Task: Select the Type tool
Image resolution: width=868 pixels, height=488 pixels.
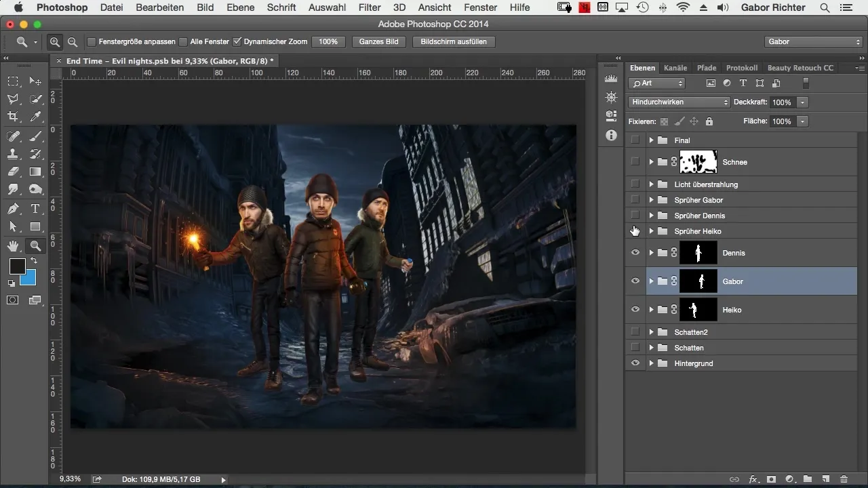Action: tap(36, 209)
